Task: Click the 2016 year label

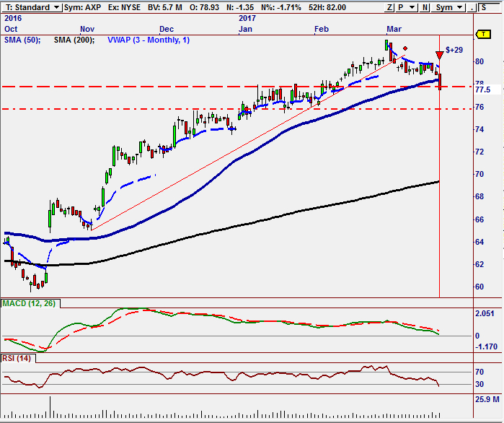Action: click(x=13, y=18)
